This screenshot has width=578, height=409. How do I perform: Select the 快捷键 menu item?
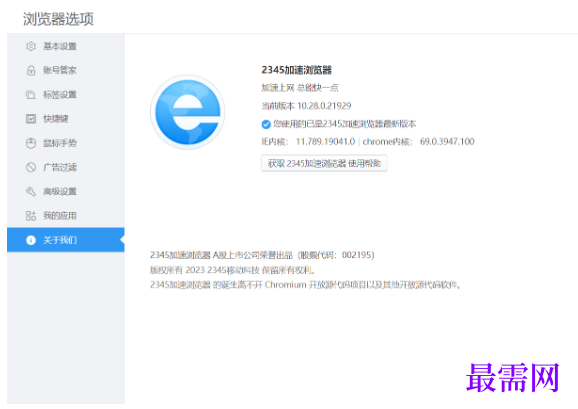(x=66, y=119)
